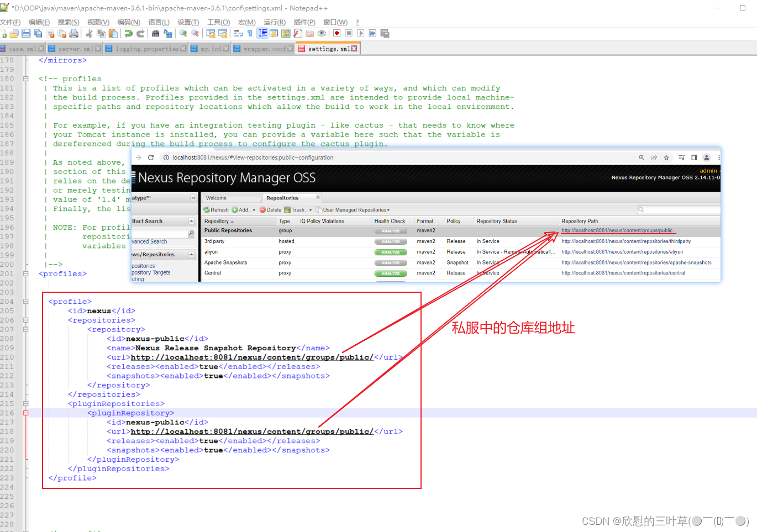Collapse the Artifact Search panel
The width and height of the screenshot is (757, 532).
point(192,221)
